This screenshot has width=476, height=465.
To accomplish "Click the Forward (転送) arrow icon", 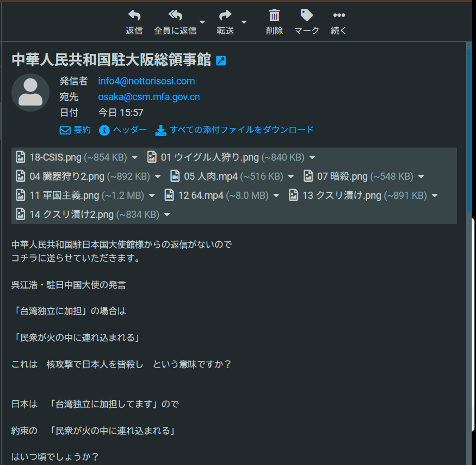I will tap(225, 16).
